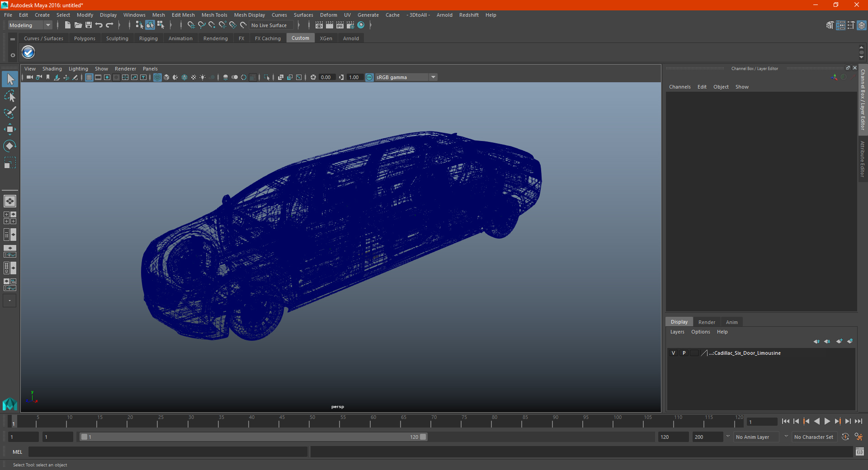This screenshot has height=470, width=868.
Task: Activate the Select tool arrow
Action: [x=10, y=80]
